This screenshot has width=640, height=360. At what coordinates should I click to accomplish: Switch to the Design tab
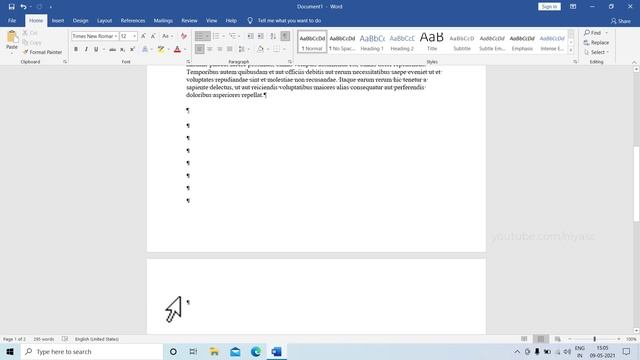tap(80, 20)
